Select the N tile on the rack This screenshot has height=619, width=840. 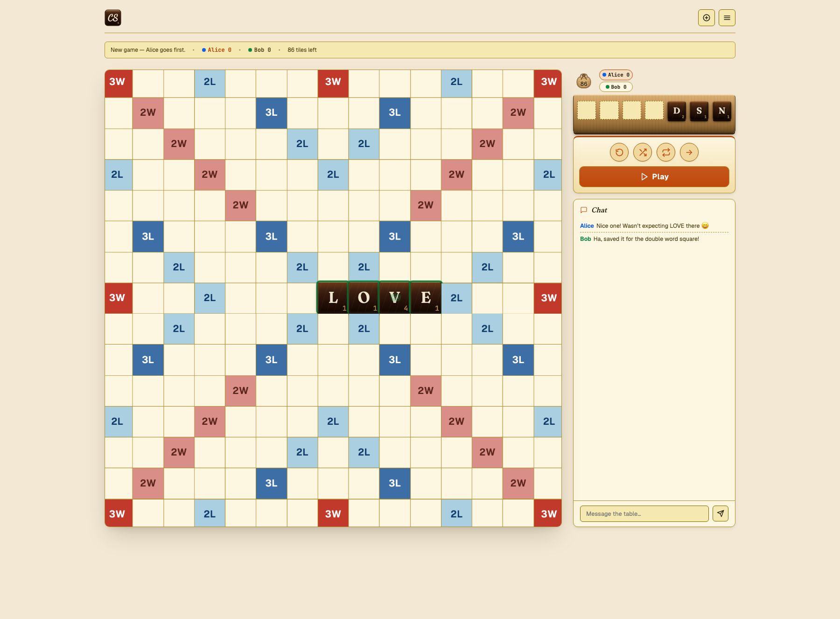pyautogui.click(x=722, y=111)
